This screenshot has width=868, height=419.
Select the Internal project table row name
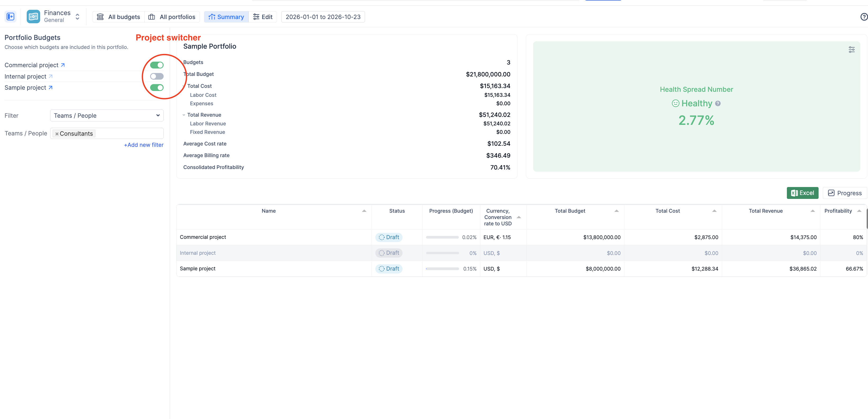(x=197, y=253)
